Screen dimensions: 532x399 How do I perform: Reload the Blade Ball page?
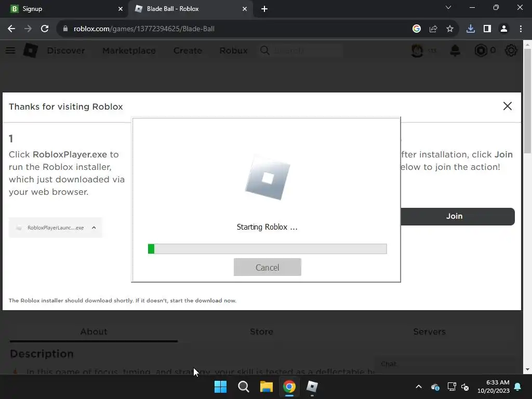click(x=45, y=29)
